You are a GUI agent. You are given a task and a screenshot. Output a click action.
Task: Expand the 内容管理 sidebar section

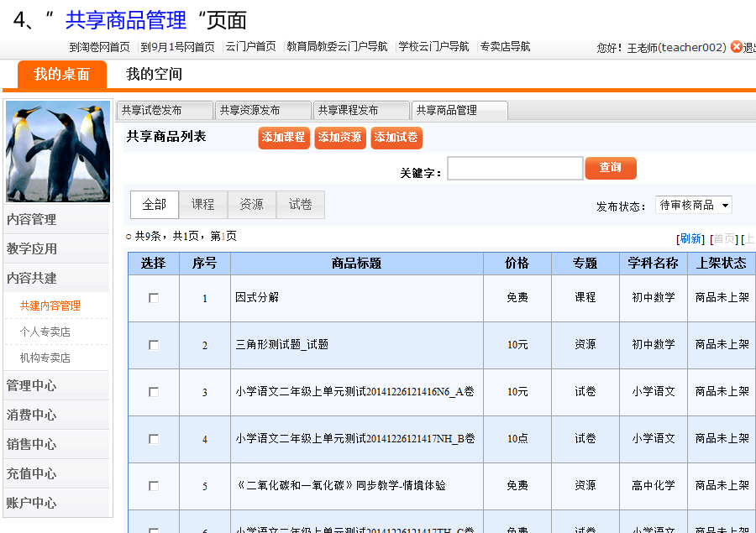pos(32,220)
